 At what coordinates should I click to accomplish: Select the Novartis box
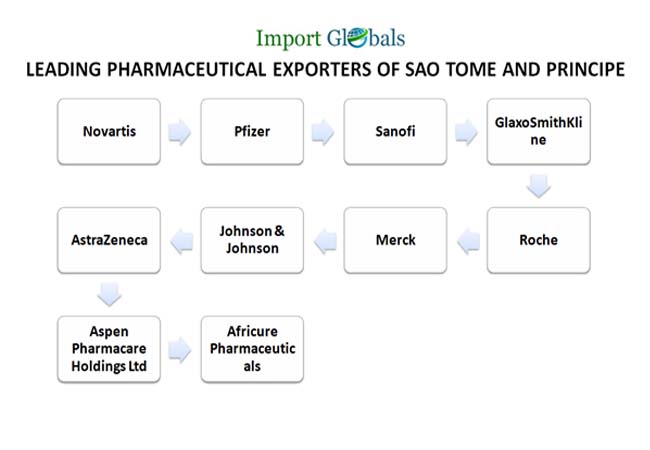tap(108, 132)
